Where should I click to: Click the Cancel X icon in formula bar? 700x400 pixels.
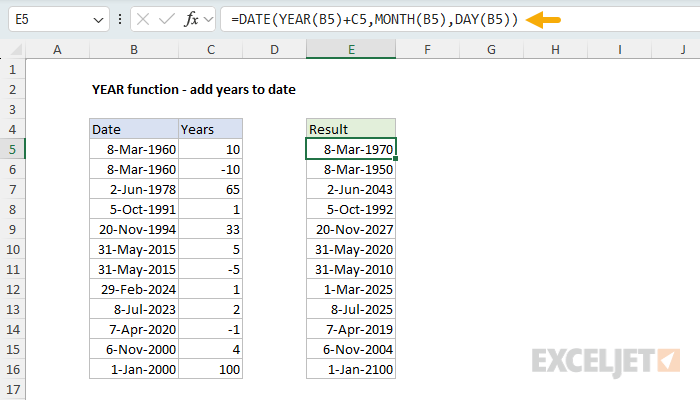click(143, 20)
